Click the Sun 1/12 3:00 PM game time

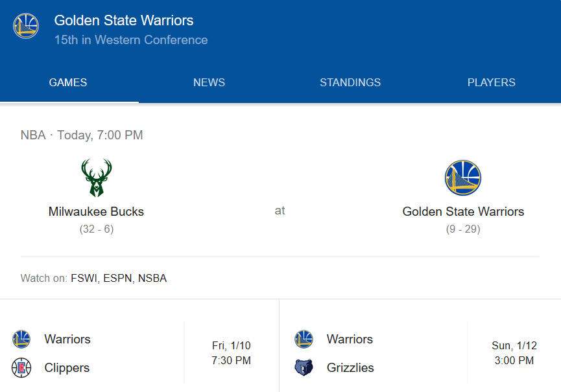tap(514, 353)
